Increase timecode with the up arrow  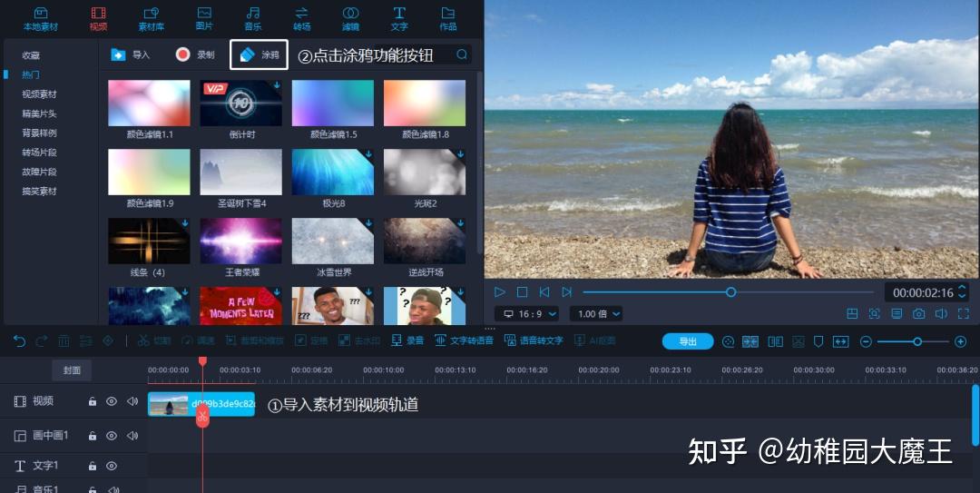click(x=962, y=288)
